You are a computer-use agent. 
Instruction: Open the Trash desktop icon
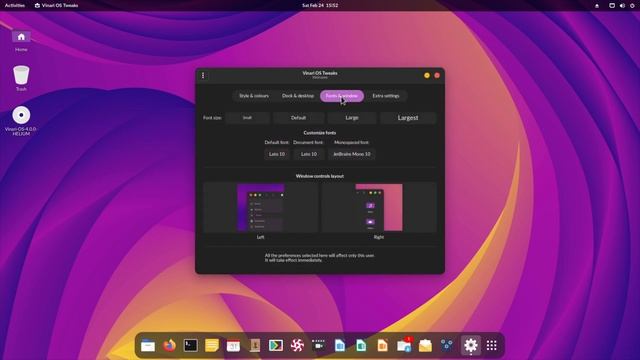[21, 78]
